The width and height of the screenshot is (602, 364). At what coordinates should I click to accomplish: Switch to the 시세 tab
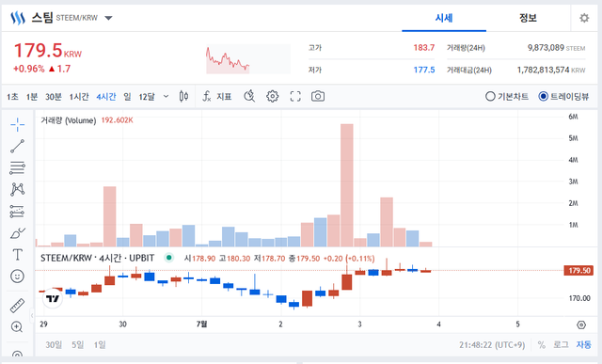click(x=444, y=18)
